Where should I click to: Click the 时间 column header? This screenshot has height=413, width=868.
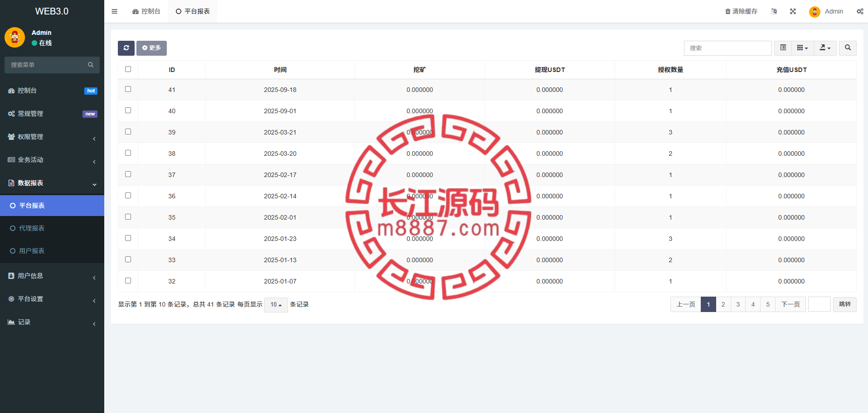(x=280, y=70)
